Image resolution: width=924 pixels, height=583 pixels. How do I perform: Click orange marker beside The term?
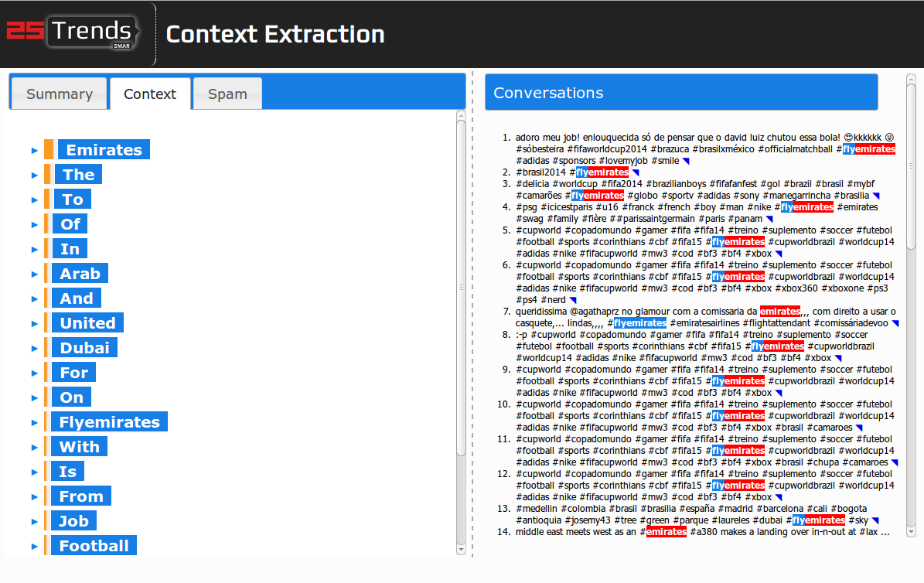(47, 175)
